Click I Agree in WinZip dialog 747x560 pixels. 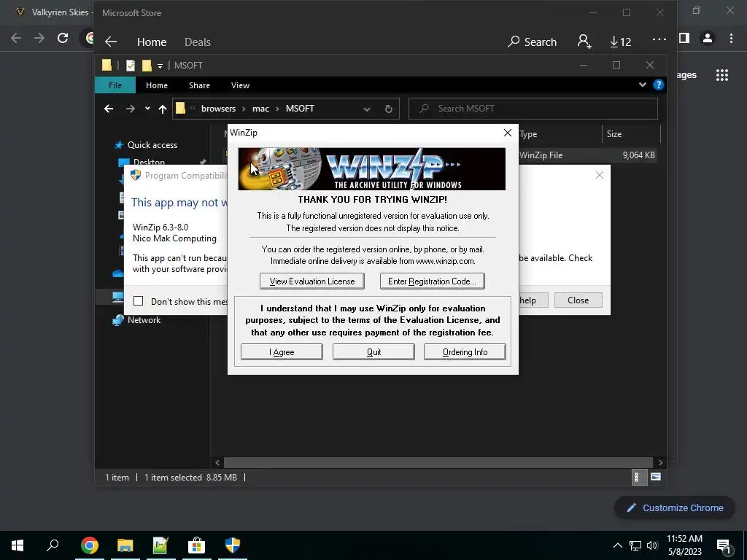pos(282,352)
